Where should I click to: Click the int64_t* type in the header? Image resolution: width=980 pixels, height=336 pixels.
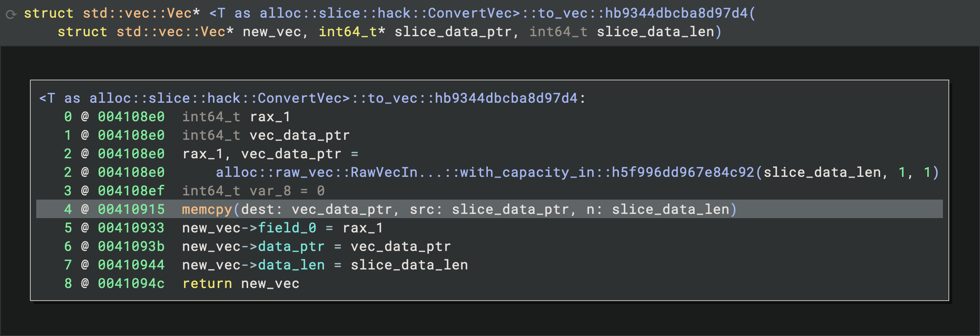click(x=352, y=32)
